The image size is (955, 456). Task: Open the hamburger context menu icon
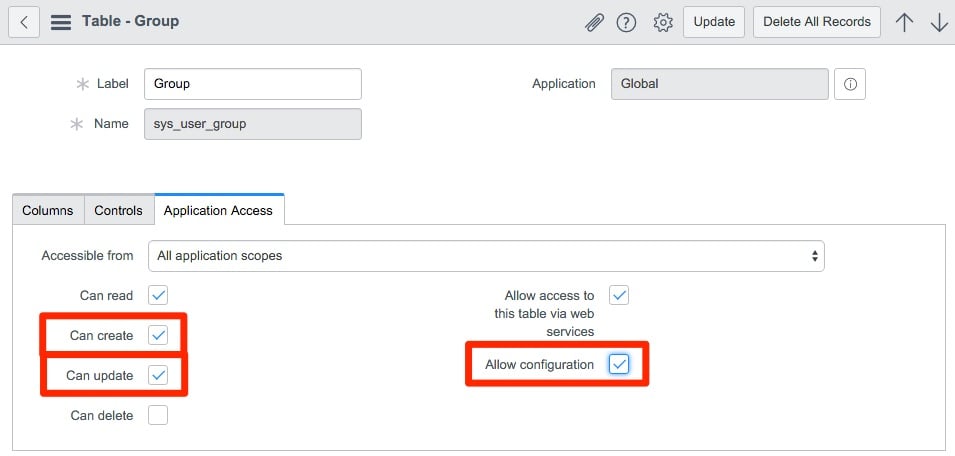pyautogui.click(x=60, y=21)
